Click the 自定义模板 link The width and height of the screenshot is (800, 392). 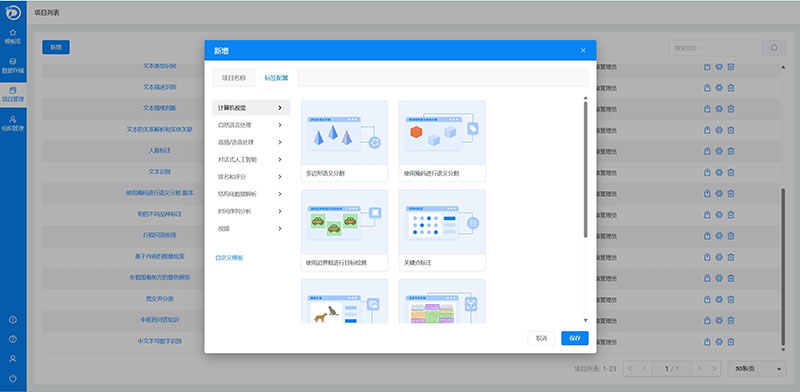coord(230,258)
